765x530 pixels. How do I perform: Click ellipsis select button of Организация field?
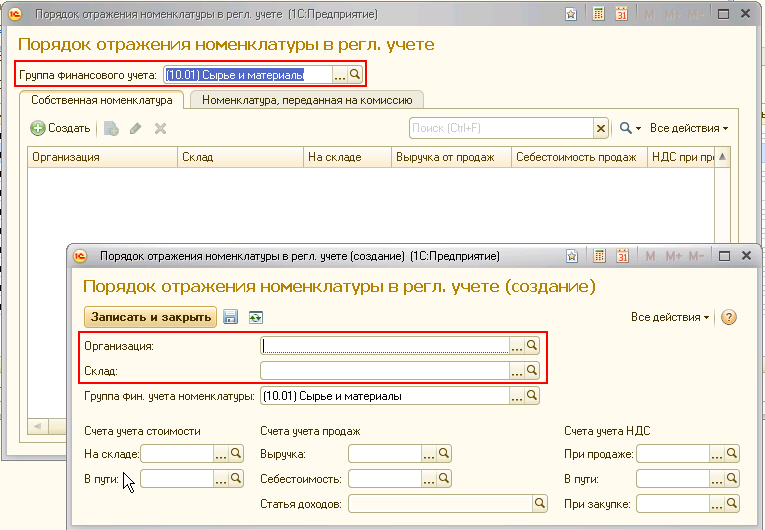click(517, 346)
